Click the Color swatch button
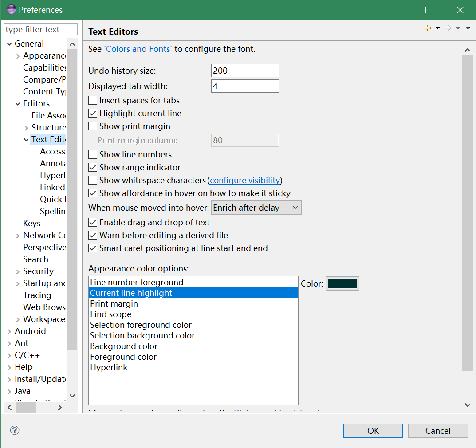Viewport: 476px width, 448px height. point(342,284)
